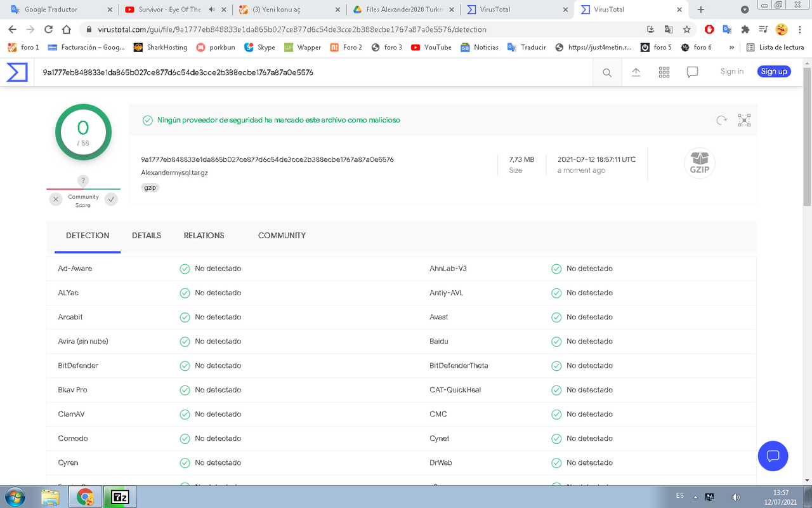Open the upload file icon in VirusTotal header
The height and width of the screenshot is (508, 812).
pos(636,72)
